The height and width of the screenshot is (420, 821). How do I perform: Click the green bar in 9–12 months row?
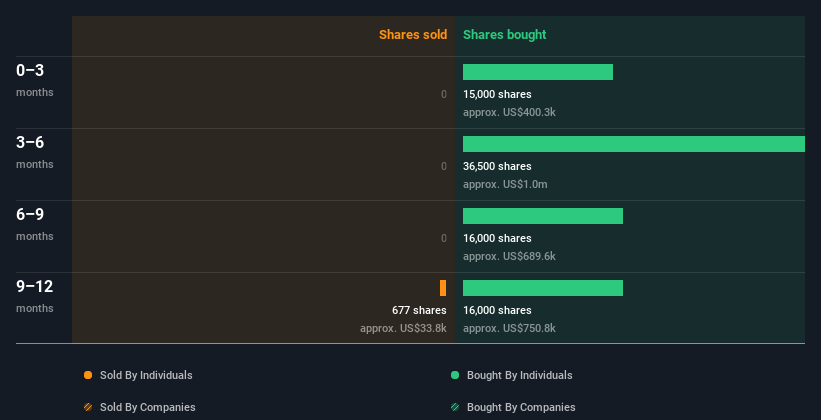[x=543, y=288]
